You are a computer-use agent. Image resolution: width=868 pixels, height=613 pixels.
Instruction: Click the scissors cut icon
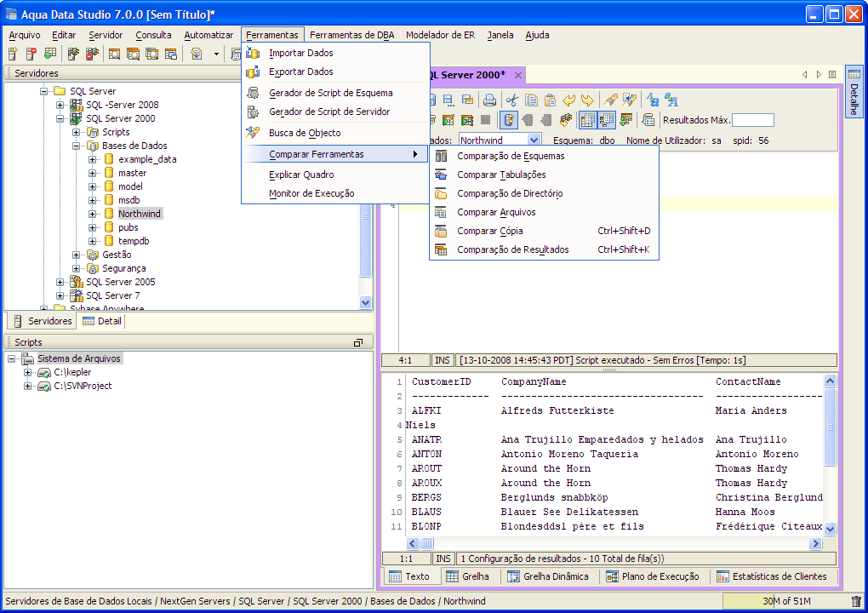pos(512,100)
